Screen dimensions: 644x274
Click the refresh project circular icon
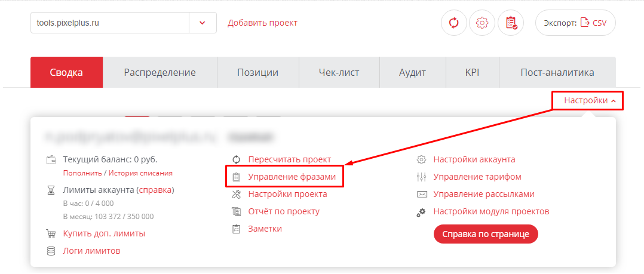pos(454,23)
